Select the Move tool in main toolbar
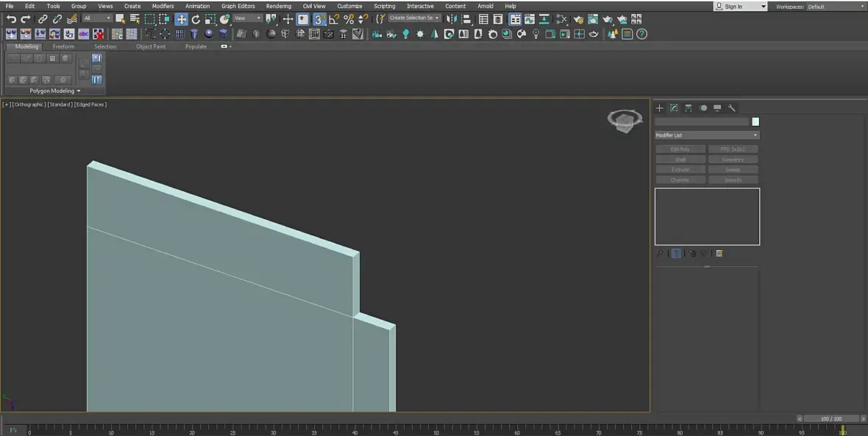This screenshot has height=436, width=868. point(181,19)
